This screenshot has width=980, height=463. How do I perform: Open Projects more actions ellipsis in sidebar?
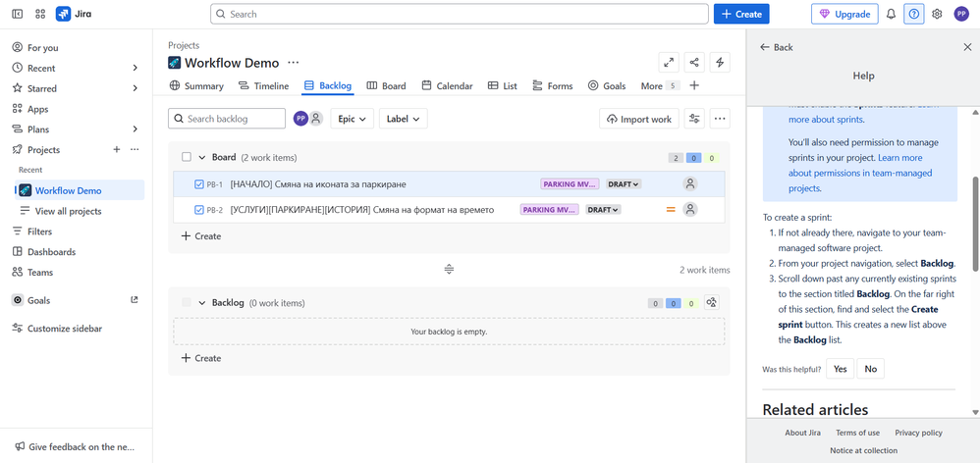tap(135, 150)
